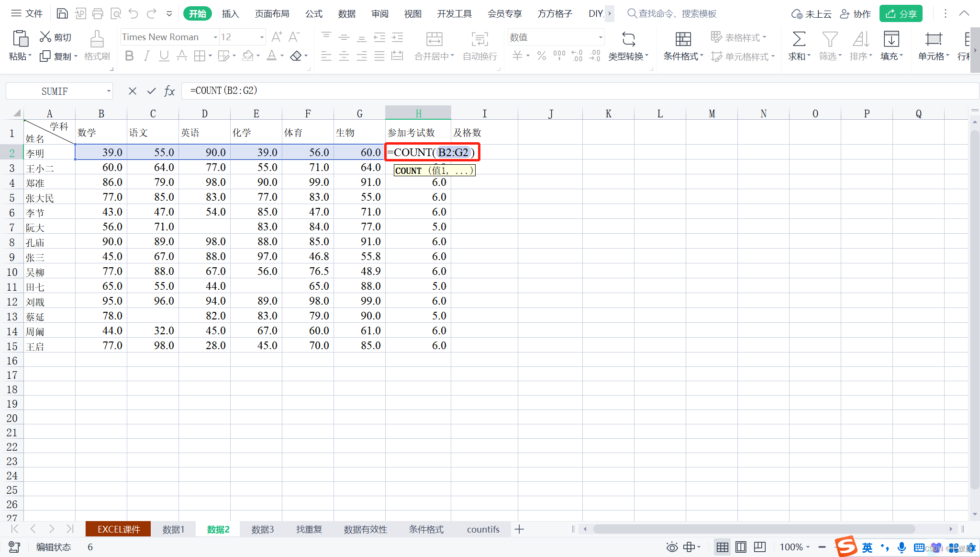Cancel formula entry with X icon

coord(133,91)
